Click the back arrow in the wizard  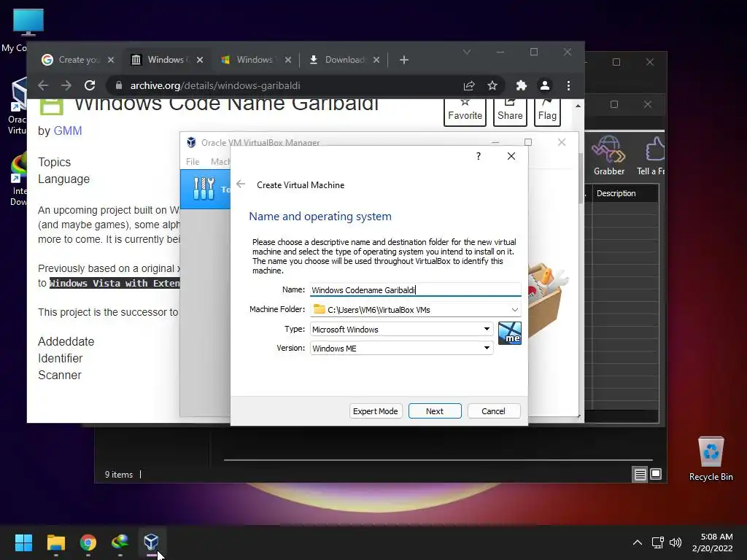coord(241,184)
